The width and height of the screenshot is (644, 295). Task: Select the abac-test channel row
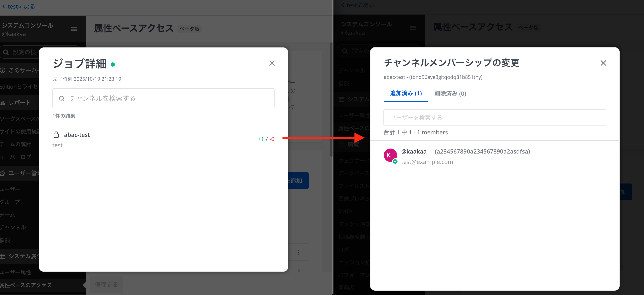click(x=77, y=135)
